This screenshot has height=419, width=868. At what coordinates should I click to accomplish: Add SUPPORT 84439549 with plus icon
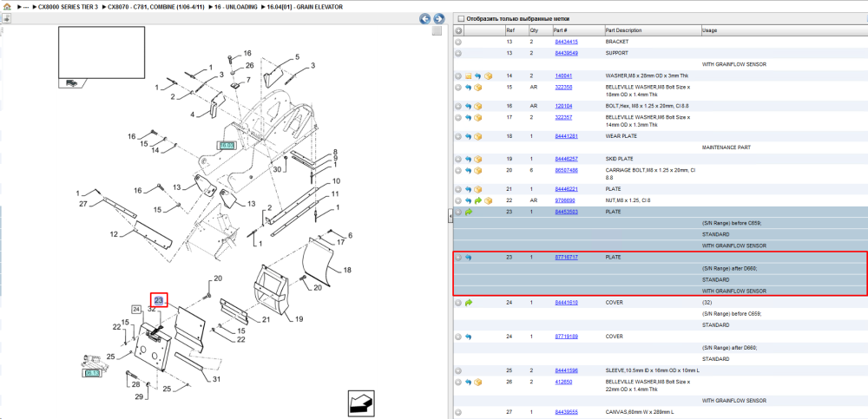pos(458,53)
